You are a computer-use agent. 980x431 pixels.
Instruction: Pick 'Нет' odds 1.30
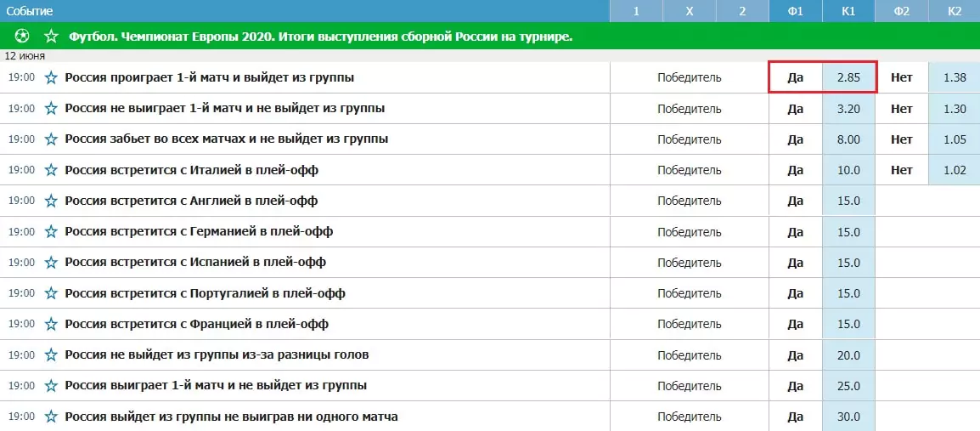tap(955, 108)
